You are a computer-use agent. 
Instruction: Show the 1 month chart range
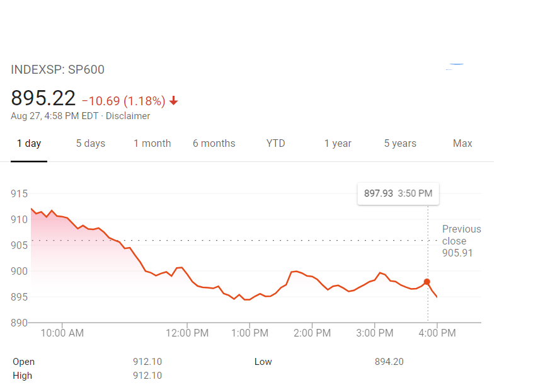point(152,144)
